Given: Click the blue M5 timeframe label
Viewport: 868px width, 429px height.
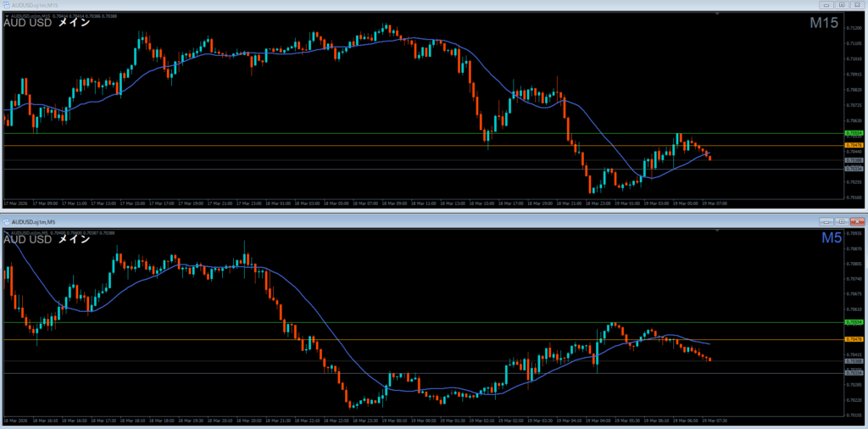Looking at the screenshot, I should pos(832,238).
